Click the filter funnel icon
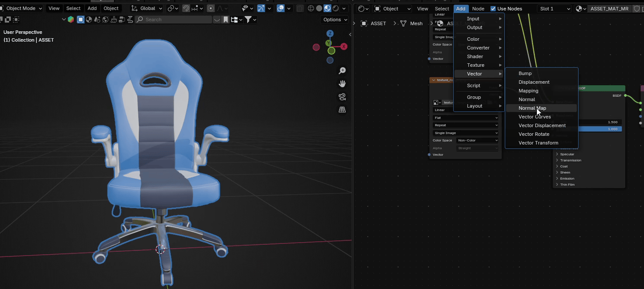The height and width of the screenshot is (289, 644). [x=248, y=20]
